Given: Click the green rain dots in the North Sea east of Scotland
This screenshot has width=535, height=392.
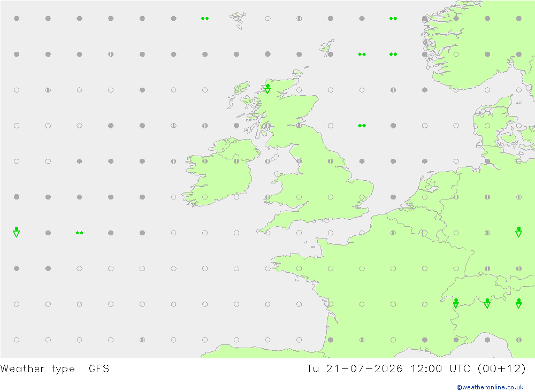Looking at the screenshot, I should point(362,126).
